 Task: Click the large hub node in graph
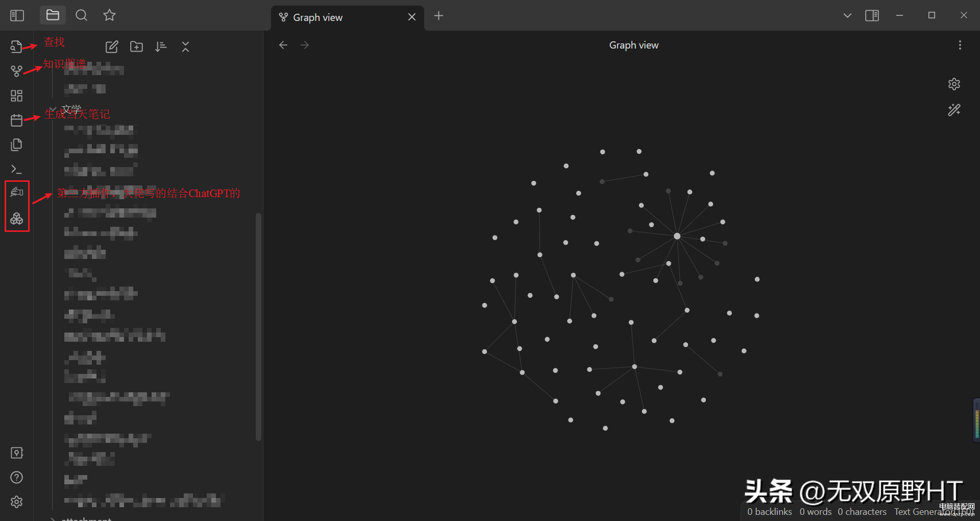click(677, 236)
